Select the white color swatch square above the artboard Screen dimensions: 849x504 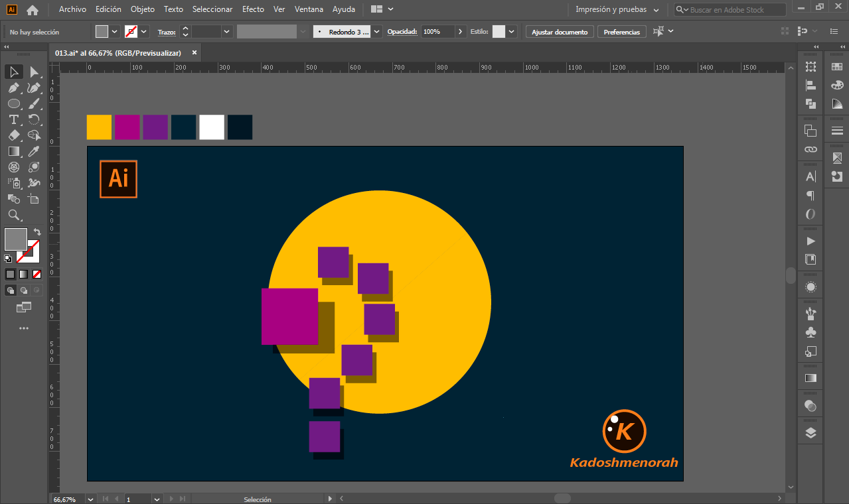[212, 127]
